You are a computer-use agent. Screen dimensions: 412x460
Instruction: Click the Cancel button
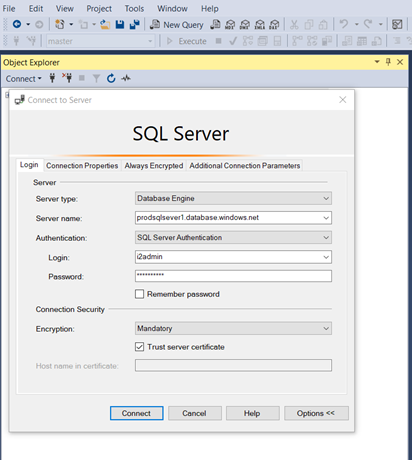[x=195, y=413]
